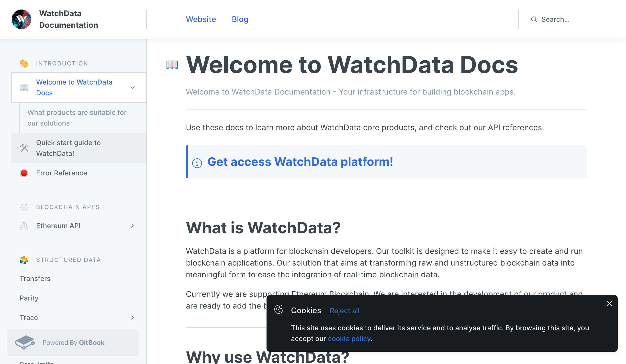This screenshot has height=364, width=626.
Task: Open the Website link in header
Action: pyautogui.click(x=201, y=19)
